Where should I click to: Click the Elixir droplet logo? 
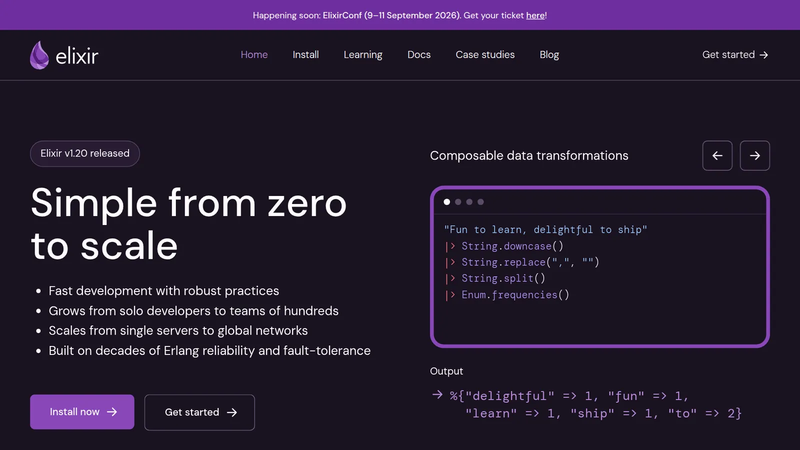(39, 55)
